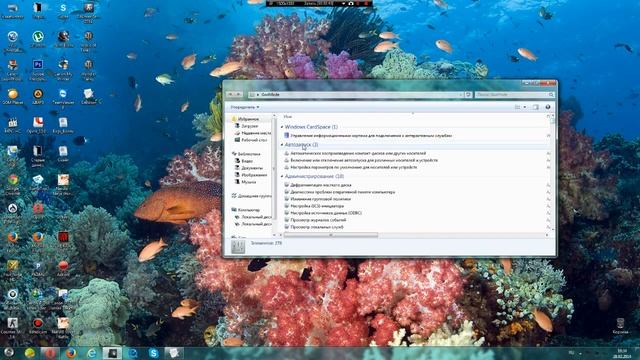Click the Explorer search box
This screenshot has height=360, width=640.
(514, 94)
